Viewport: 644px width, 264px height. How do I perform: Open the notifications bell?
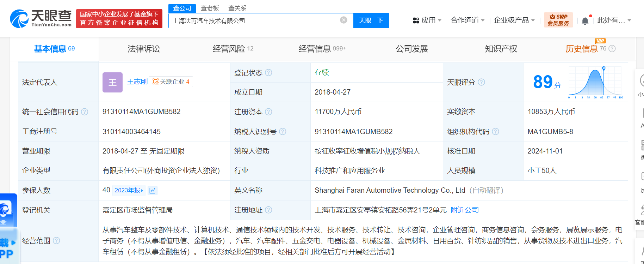(x=585, y=21)
